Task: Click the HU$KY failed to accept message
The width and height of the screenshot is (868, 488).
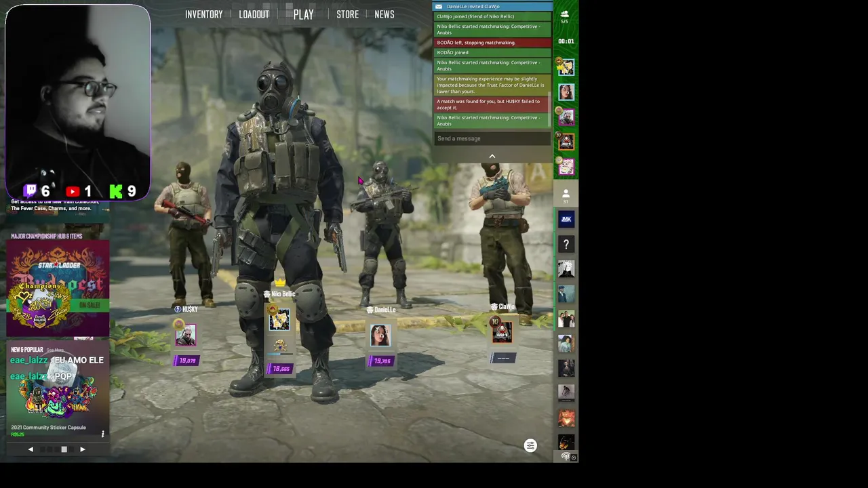Action: pos(492,104)
